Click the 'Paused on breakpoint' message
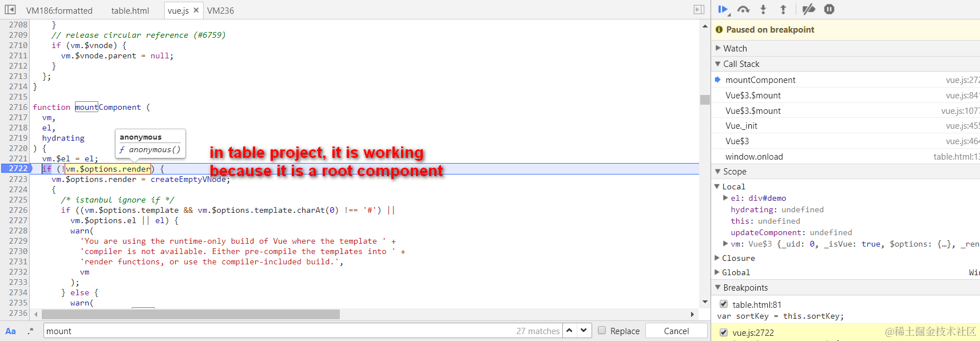The width and height of the screenshot is (980, 341). pos(770,30)
